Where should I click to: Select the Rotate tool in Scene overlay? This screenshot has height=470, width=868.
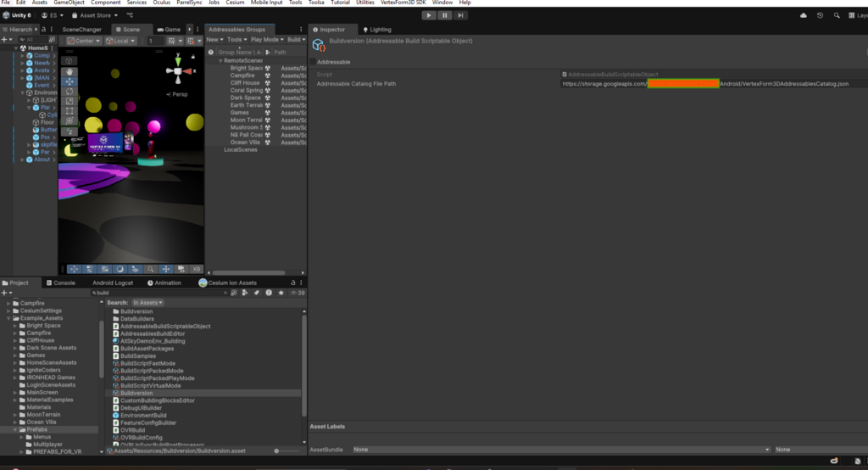pos(70,92)
